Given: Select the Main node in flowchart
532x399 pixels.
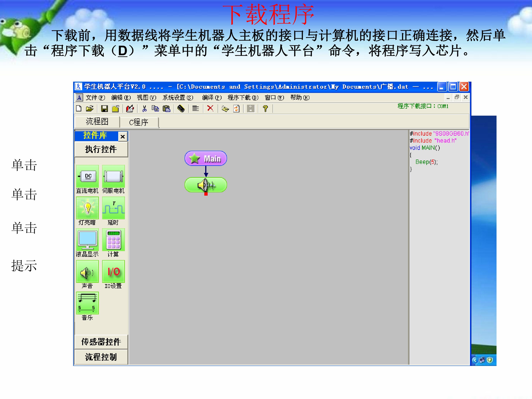Looking at the screenshot, I should pyautogui.click(x=206, y=158).
